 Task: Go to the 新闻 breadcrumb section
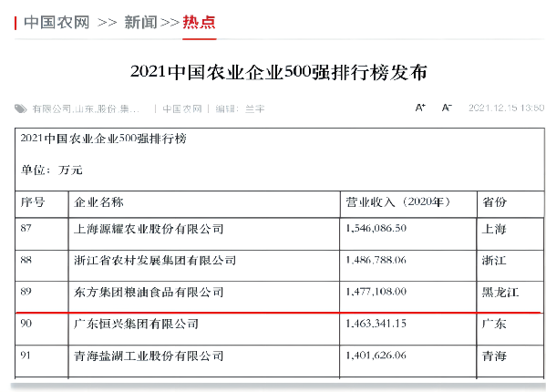(x=140, y=23)
